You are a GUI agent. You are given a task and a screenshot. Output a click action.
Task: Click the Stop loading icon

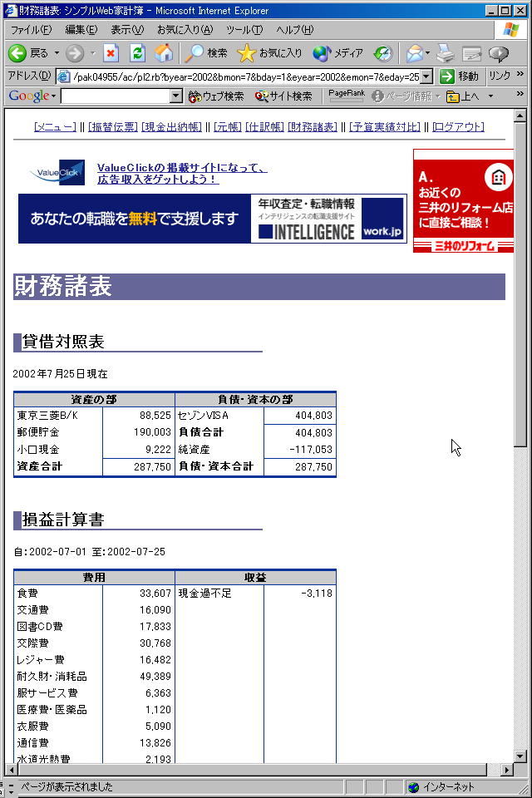[111, 53]
